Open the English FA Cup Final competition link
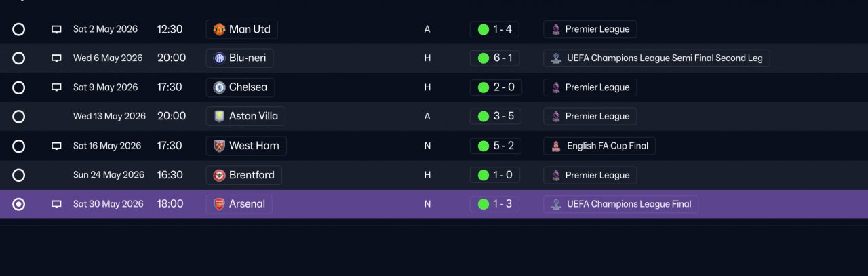 [x=599, y=146]
